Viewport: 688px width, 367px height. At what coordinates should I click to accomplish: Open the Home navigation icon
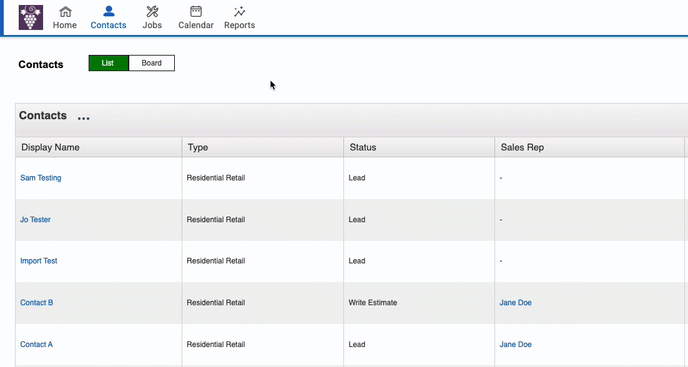65,18
